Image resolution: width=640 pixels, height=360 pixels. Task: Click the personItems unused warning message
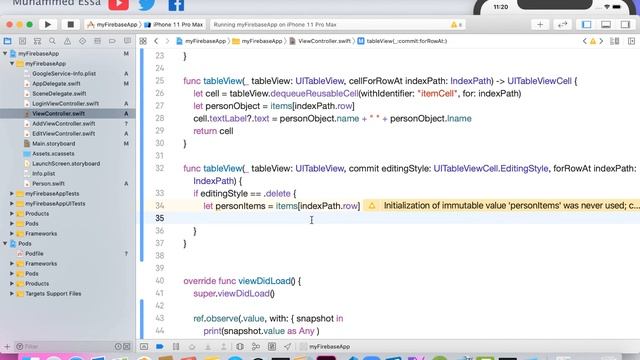point(502,206)
